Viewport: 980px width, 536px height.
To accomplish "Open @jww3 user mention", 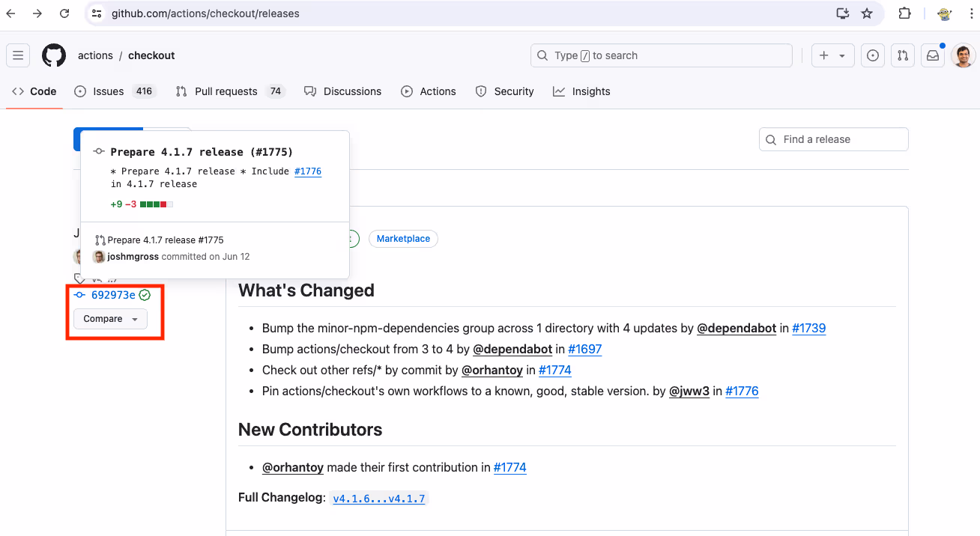I will 689,391.
